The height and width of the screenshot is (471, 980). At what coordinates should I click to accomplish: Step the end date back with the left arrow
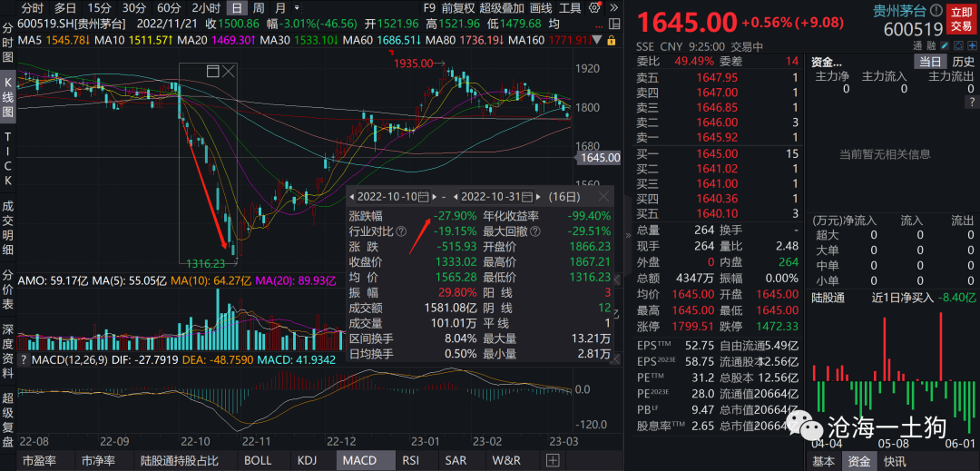[457, 197]
